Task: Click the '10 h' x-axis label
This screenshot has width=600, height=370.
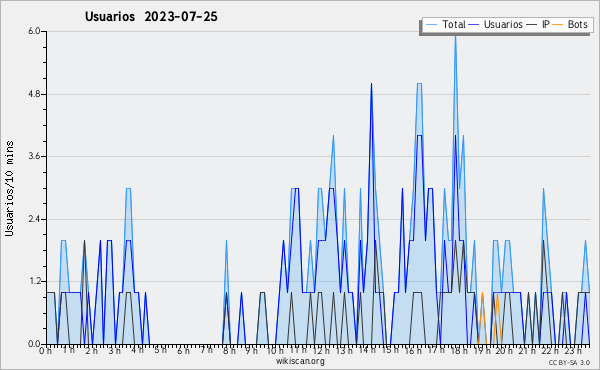Action: point(275,350)
